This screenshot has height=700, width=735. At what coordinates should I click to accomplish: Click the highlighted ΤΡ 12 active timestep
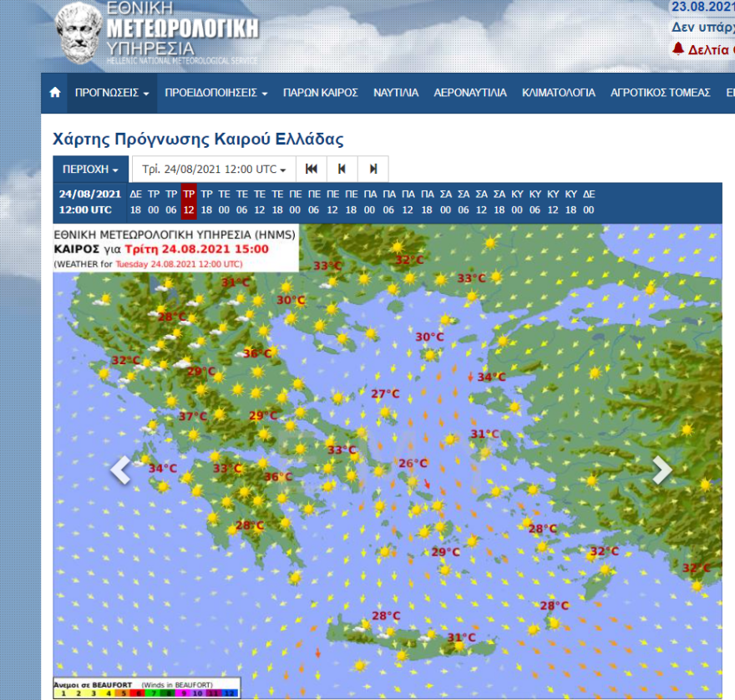point(189,202)
